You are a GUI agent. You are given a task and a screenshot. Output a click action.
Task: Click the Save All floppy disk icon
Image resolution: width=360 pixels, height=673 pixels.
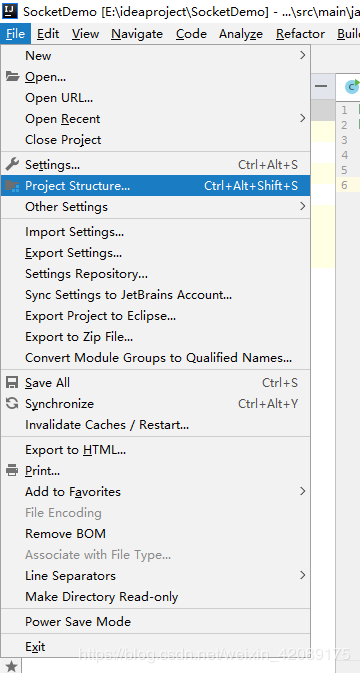12,382
